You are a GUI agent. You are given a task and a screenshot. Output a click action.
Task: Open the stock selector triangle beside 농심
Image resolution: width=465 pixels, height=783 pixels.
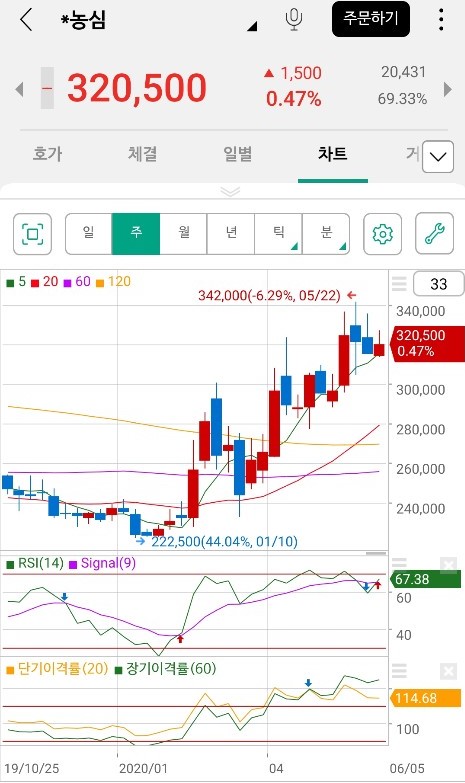click(252, 26)
